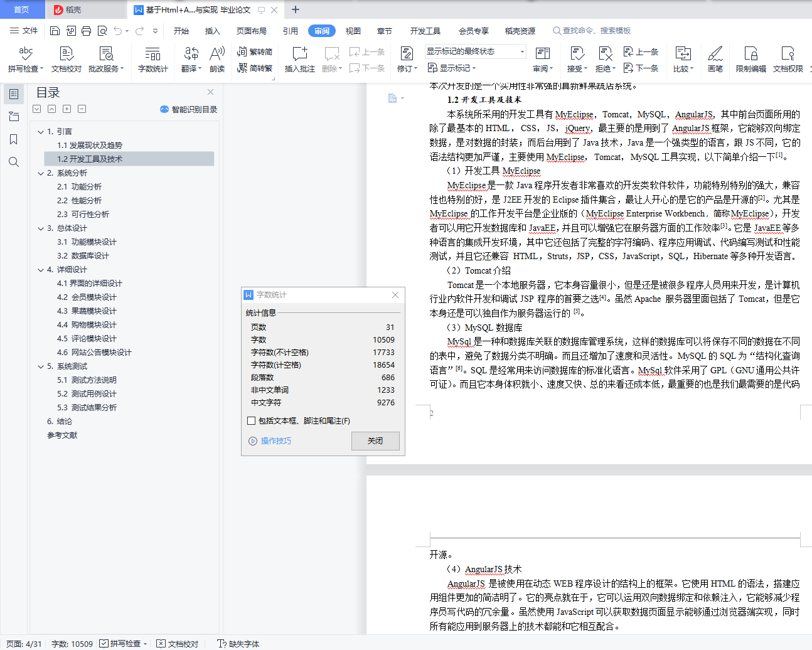Select the 画笔 pen tool
Screen dimensions: 812x650
pyautogui.click(x=715, y=60)
